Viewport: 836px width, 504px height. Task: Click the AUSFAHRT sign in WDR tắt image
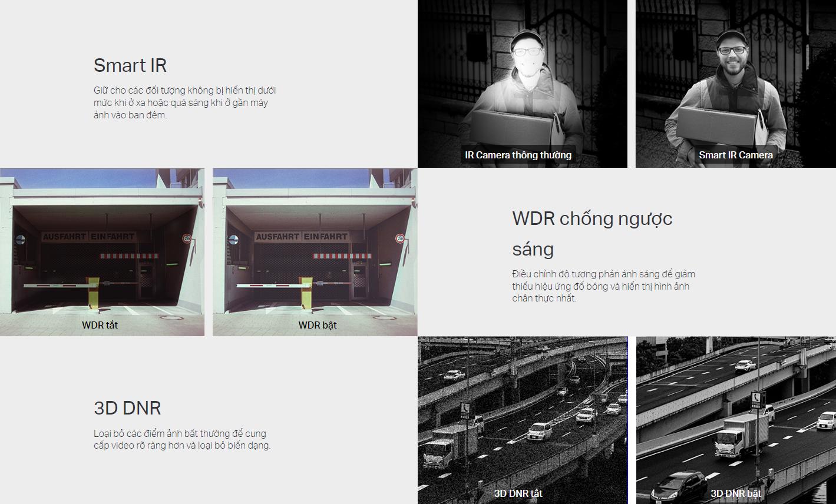(65, 237)
